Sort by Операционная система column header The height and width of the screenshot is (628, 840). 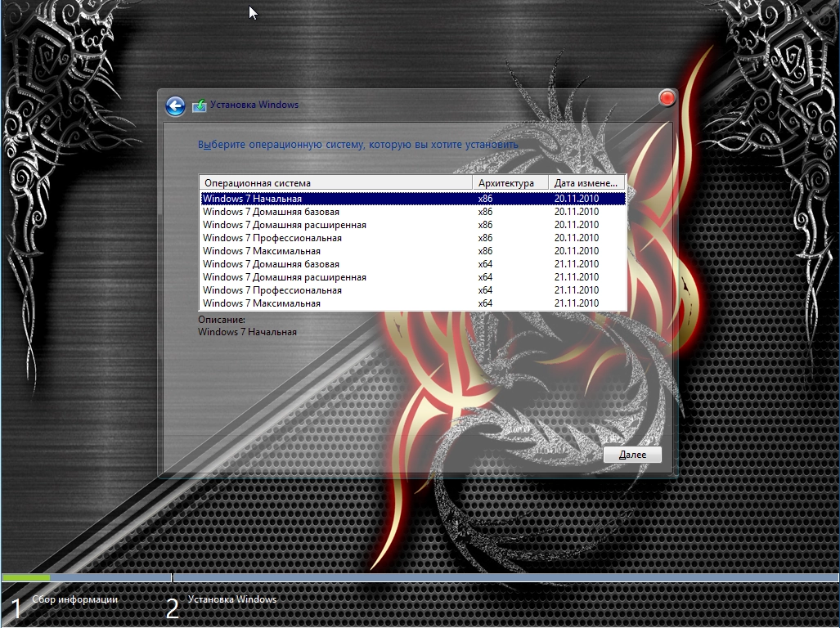(336, 182)
